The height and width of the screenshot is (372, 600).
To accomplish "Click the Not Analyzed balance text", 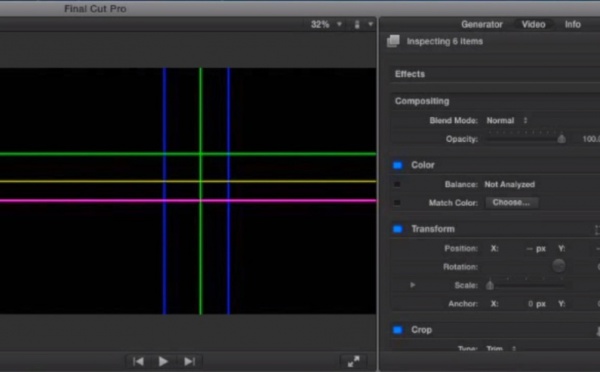I will pos(510,184).
